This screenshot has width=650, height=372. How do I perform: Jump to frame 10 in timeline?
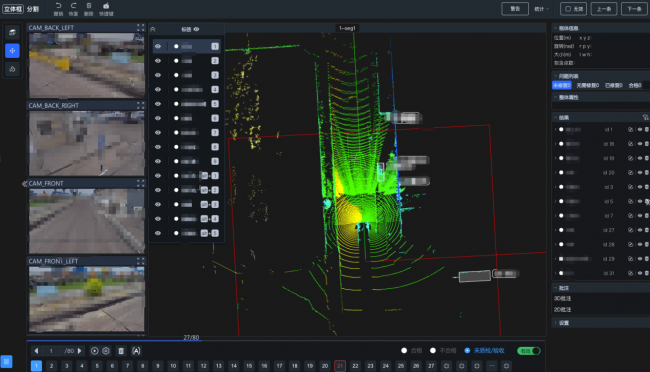click(173, 366)
